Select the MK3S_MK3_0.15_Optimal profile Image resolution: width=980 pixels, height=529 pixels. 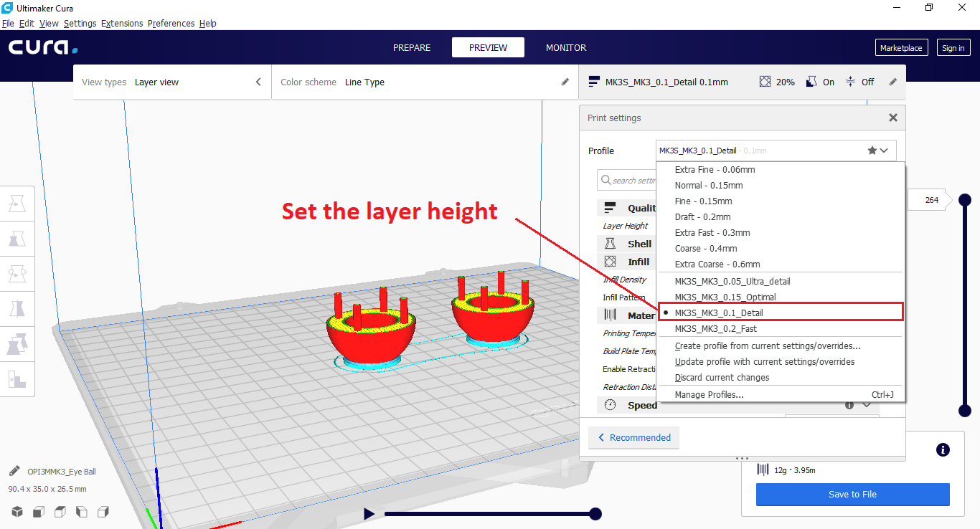(x=781, y=297)
